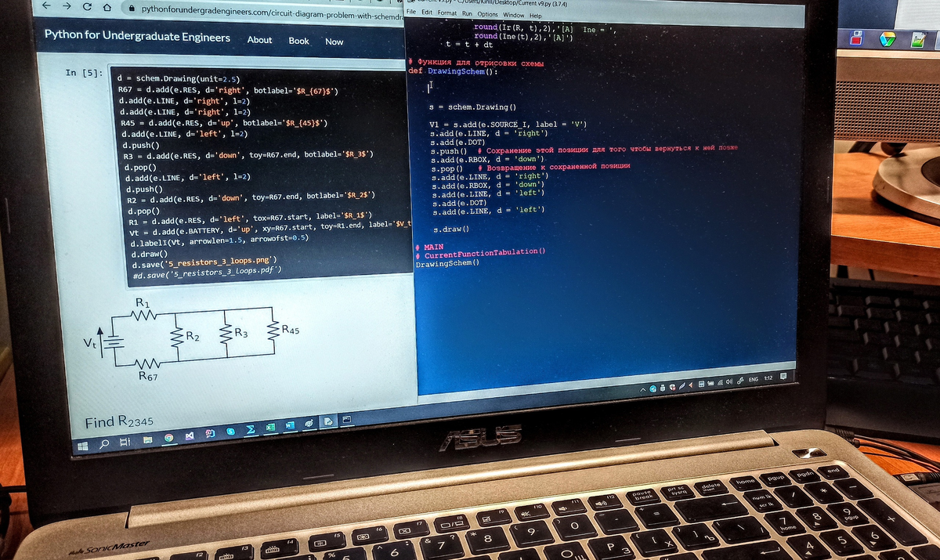940x560 pixels.
Task: Click 'V1 = s.add(e.SOURCE_I' line in IDLE
Action: pyautogui.click(x=508, y=124)
